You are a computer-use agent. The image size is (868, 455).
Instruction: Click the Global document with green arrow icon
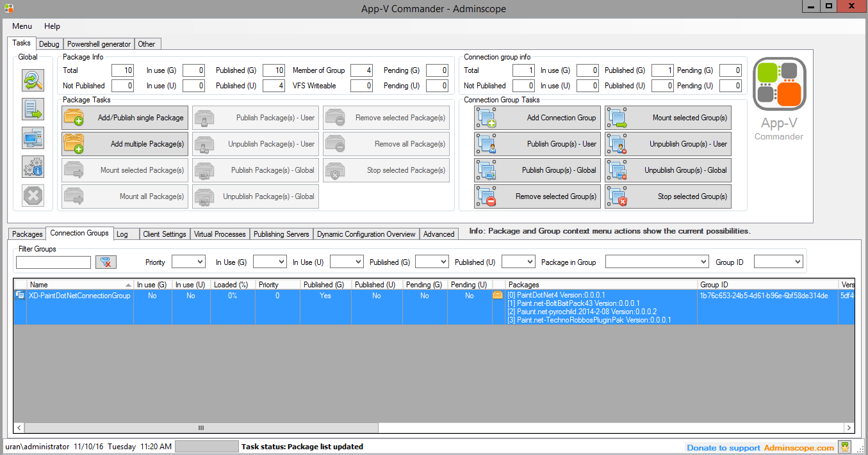point(33,109)
